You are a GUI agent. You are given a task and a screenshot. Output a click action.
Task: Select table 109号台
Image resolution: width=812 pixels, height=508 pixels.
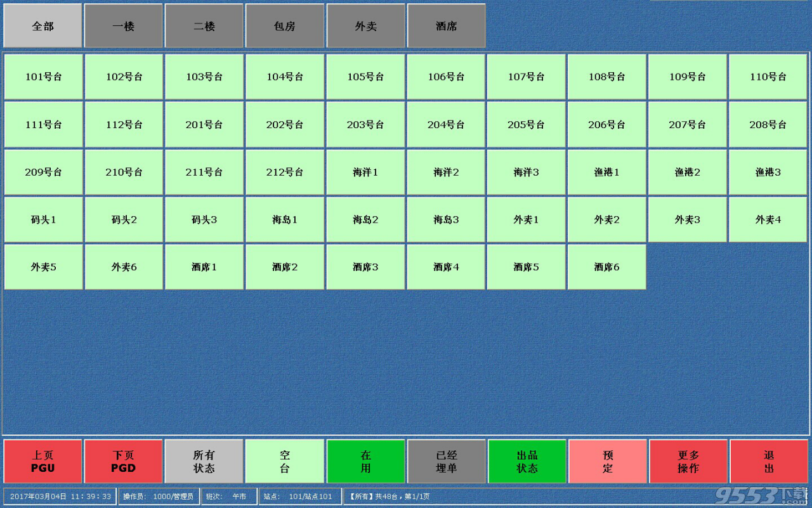(x=687, y=77)
